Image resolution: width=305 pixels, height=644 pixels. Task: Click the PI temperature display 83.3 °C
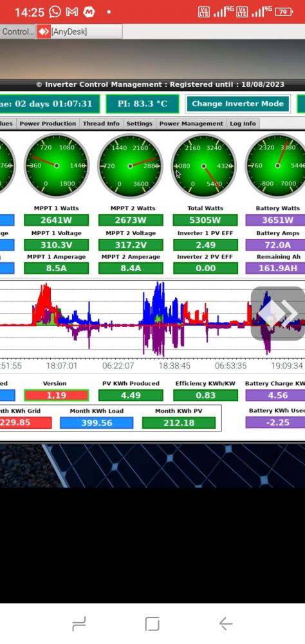point(142,104)
